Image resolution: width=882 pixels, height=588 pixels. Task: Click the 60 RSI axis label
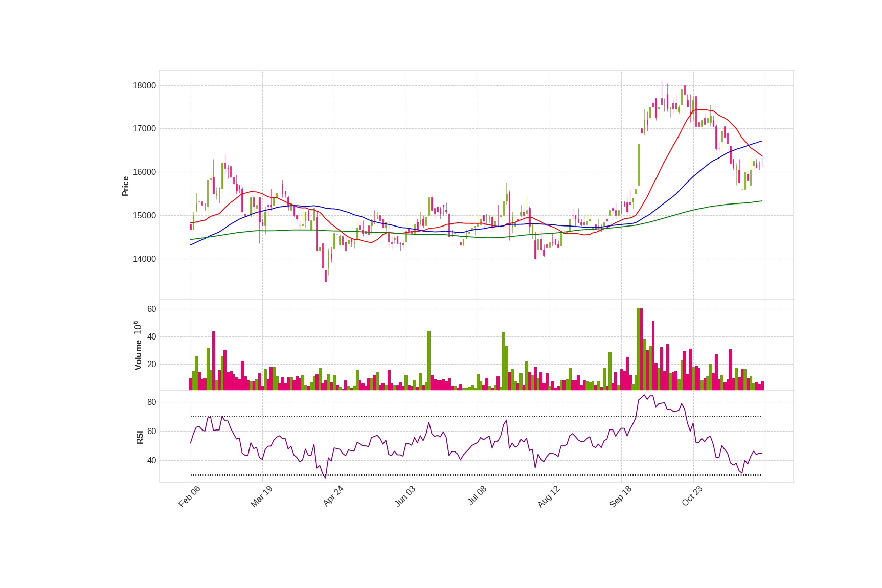(151, 431)
